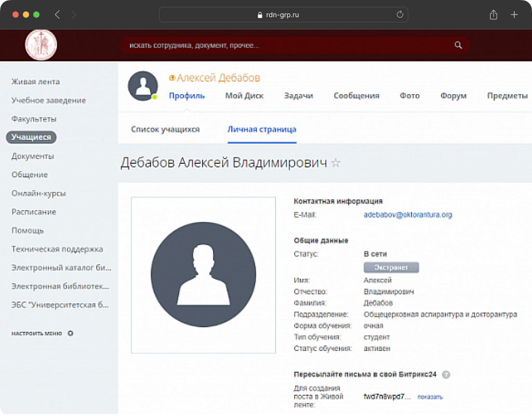Click the help question mark near Битрикс24

tap(446, 374)
